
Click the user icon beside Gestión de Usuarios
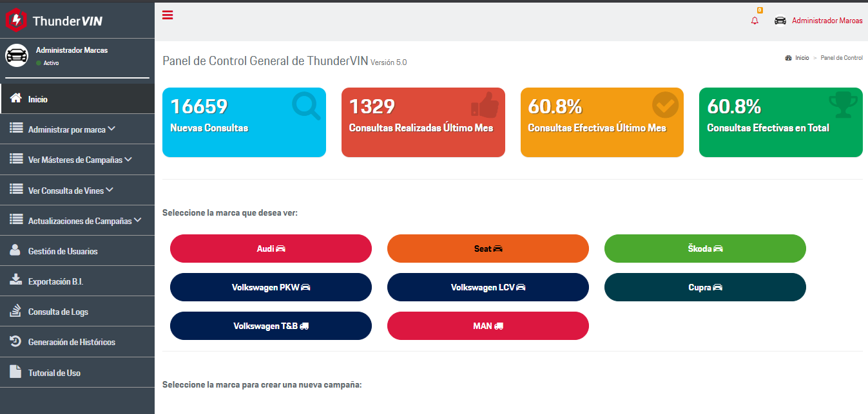point(15,250)
